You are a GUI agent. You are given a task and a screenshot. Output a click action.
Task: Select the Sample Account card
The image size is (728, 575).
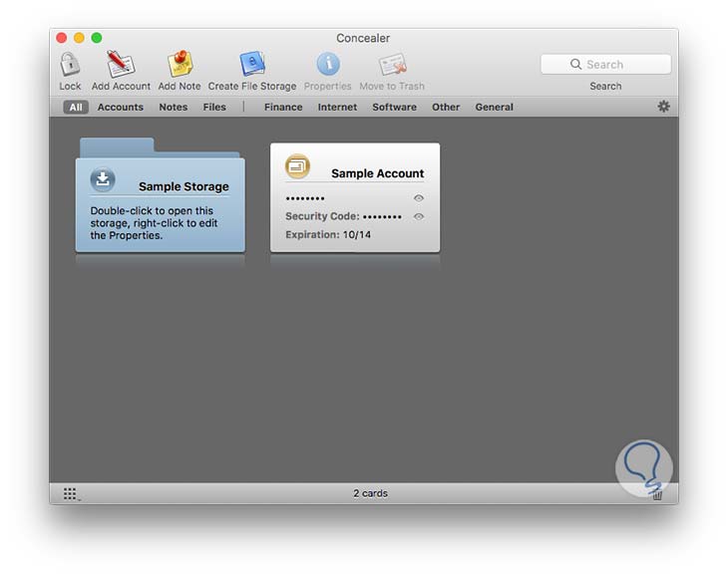point(355,197)
